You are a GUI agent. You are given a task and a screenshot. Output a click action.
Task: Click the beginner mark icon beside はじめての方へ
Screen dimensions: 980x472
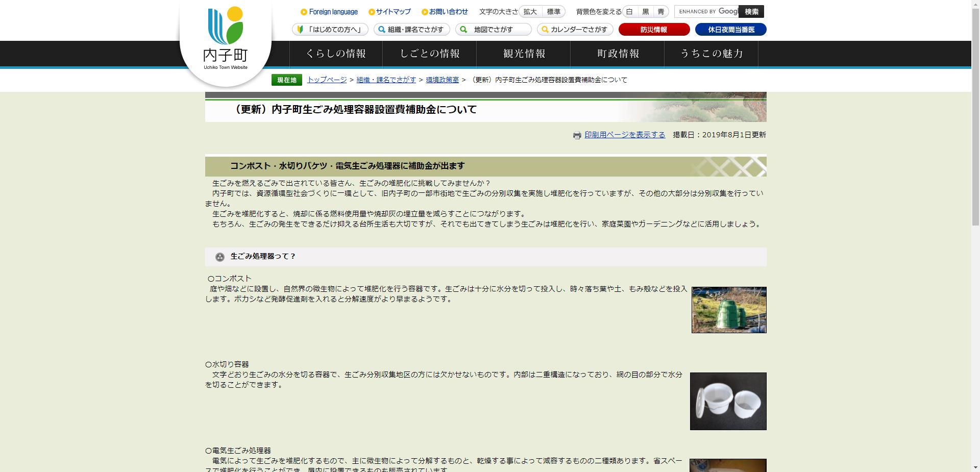(x=300, y=30)
